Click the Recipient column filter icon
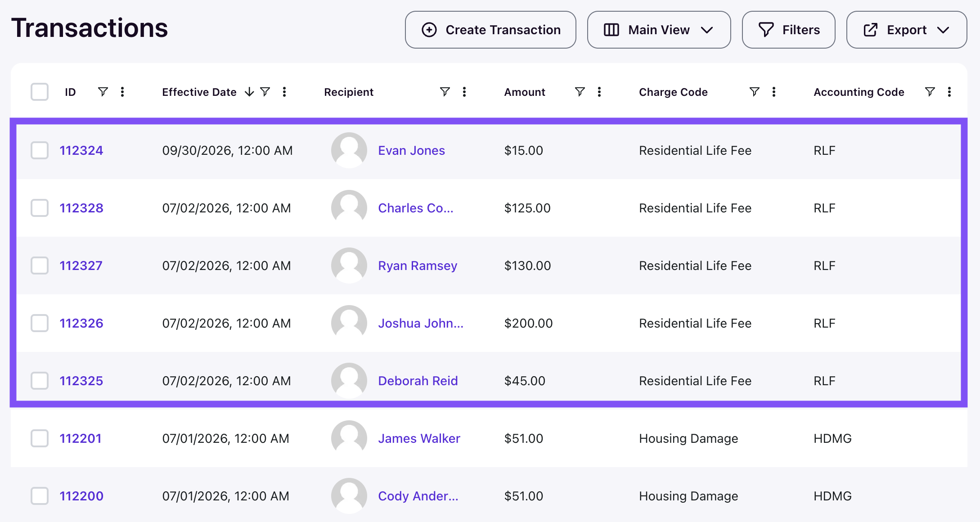The width and height of the screenshot is (980, 522). 445,92
